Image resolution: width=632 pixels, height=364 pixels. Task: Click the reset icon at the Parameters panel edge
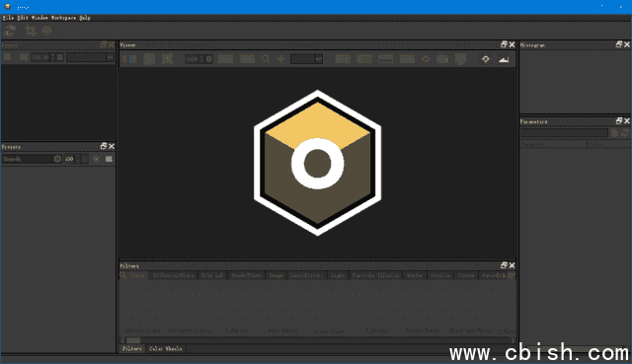click(625, 133)
